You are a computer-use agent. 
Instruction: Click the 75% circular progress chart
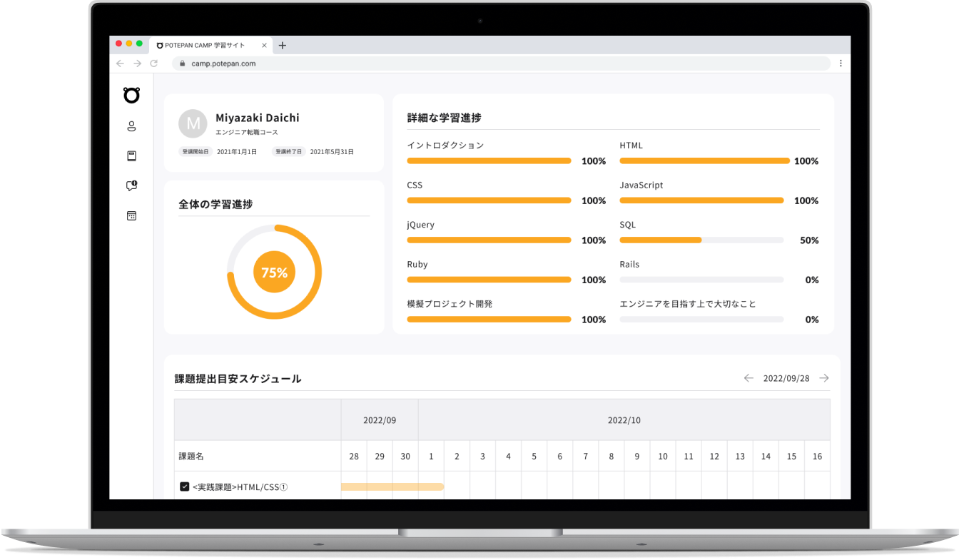(x=274, y=273)
